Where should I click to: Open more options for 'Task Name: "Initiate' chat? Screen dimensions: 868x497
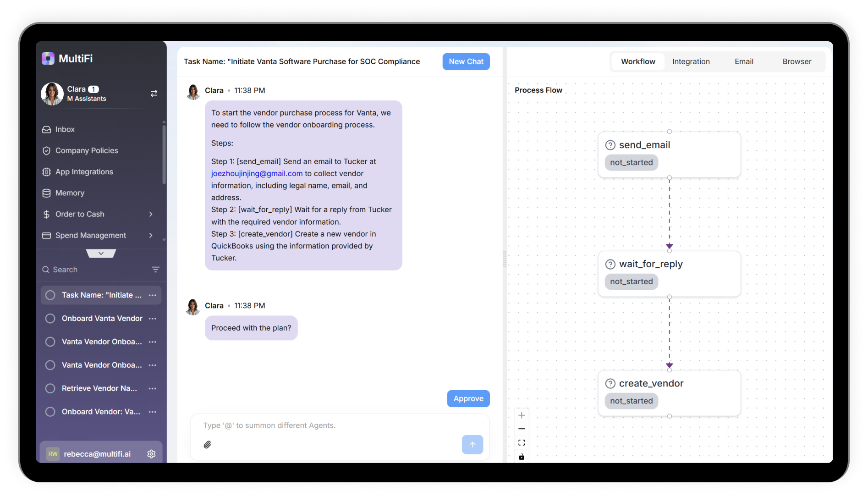[153, 295]
